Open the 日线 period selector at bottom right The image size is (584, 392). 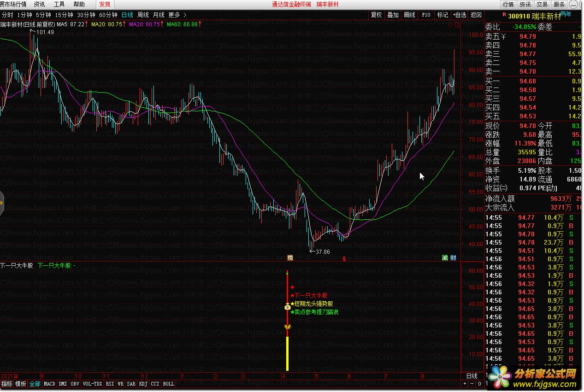click(x=472, y=376)
